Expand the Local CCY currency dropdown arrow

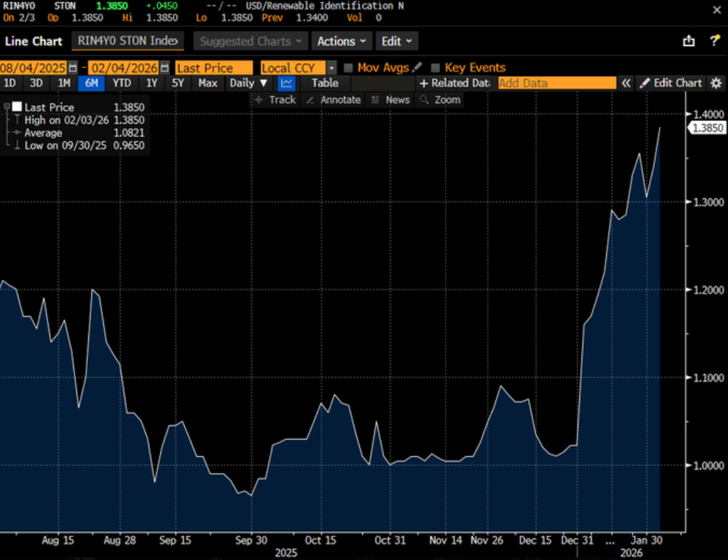point(331,68)
